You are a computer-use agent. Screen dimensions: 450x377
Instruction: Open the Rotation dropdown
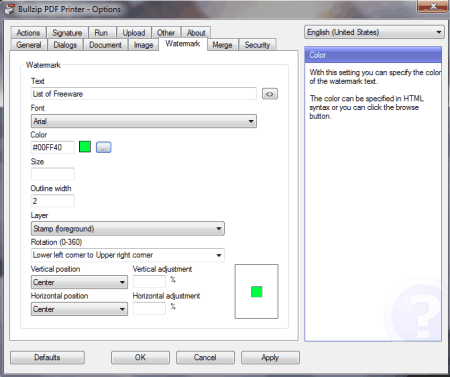[x=128, y=255]
